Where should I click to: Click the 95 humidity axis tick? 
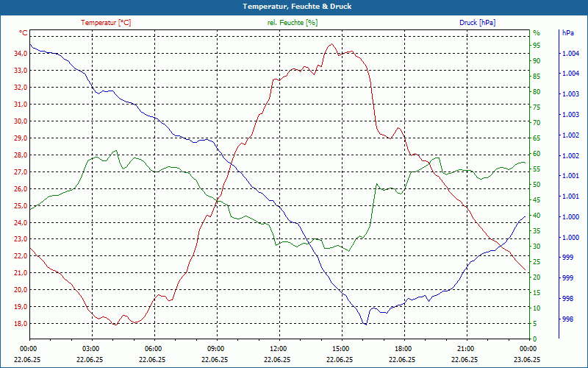[x=537, y=46]
